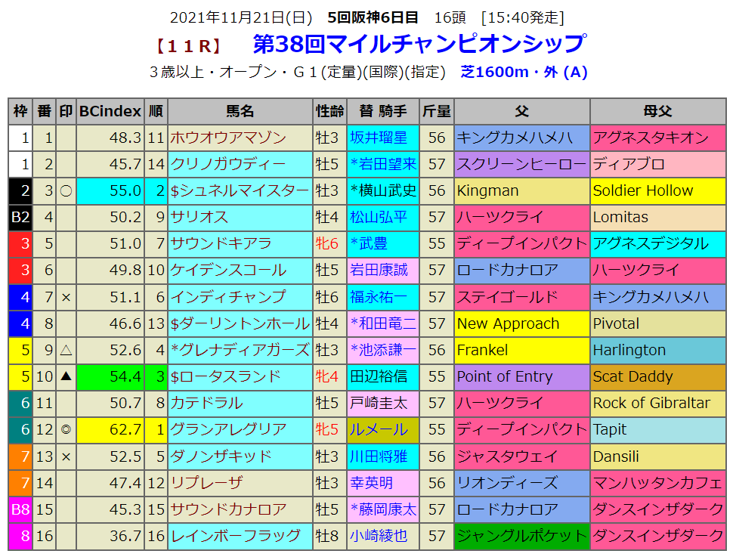Click the B2 frame cell for サリオス
Screen dimensions: 736x560
pos(20,218)
